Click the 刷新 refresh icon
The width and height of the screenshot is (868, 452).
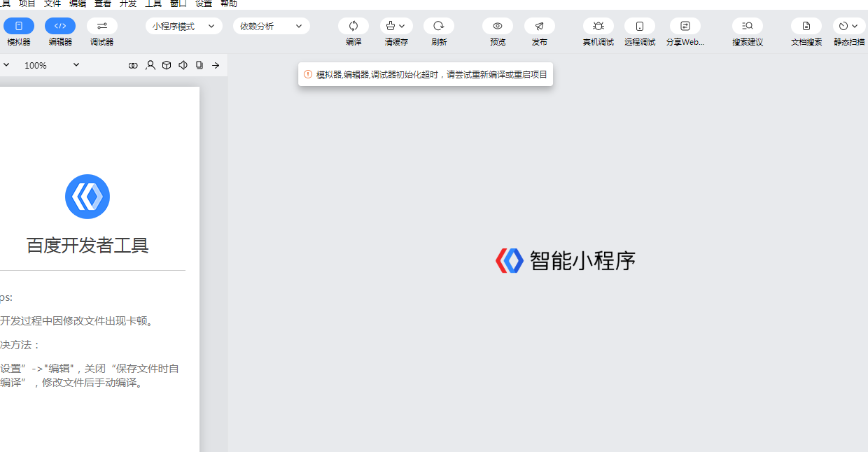(x=439, y=26)
